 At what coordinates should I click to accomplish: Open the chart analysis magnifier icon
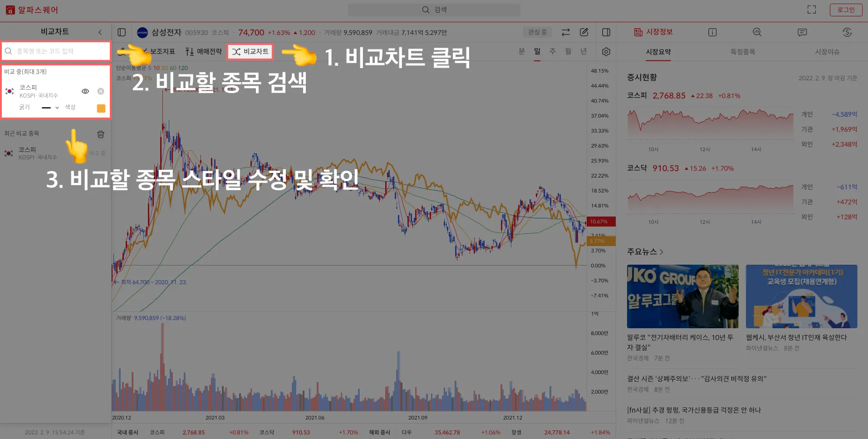pos(757,32)
